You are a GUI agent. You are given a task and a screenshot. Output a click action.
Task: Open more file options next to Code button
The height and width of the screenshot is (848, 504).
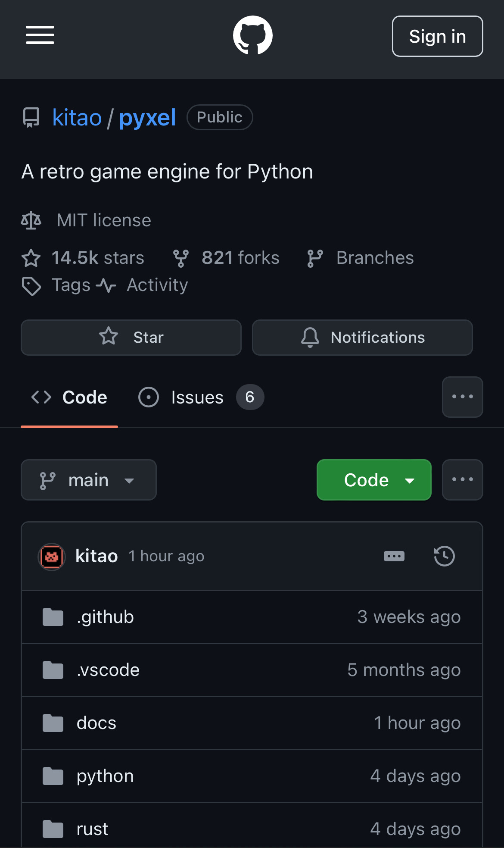pos(463,480)
